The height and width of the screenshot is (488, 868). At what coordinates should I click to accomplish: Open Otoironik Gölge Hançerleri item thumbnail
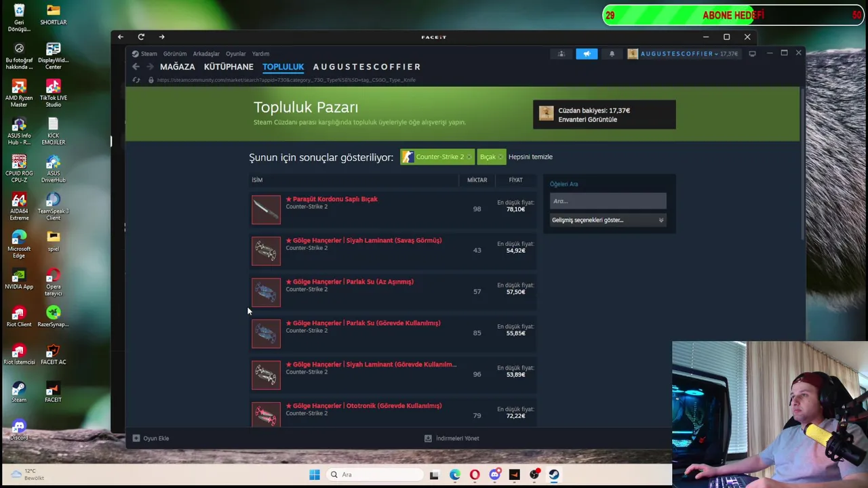266,414
